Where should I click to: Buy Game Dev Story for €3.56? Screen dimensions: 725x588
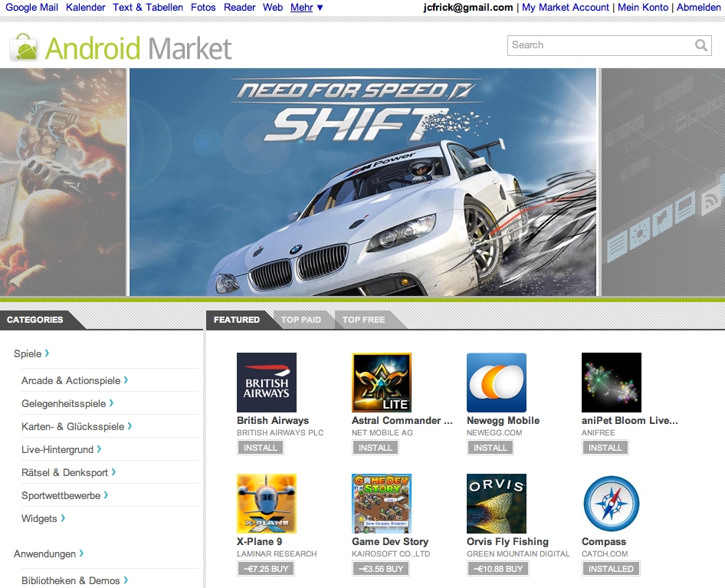click(381, 569)
